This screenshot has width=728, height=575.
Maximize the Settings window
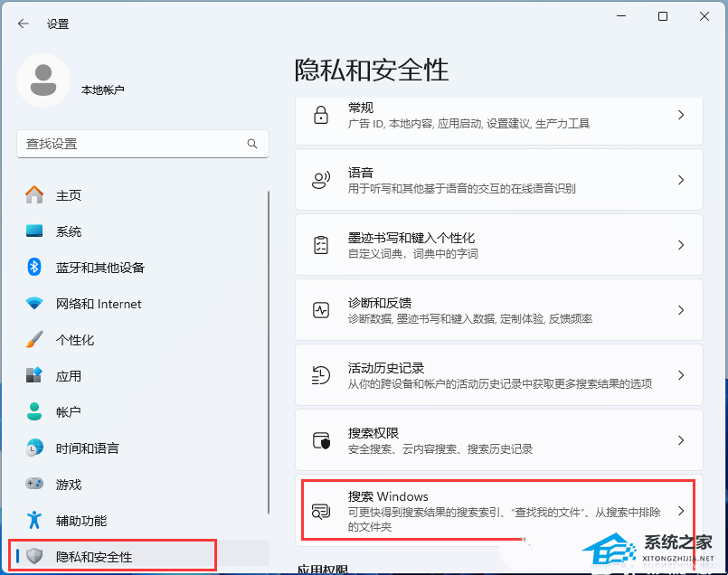click(663, 16)
